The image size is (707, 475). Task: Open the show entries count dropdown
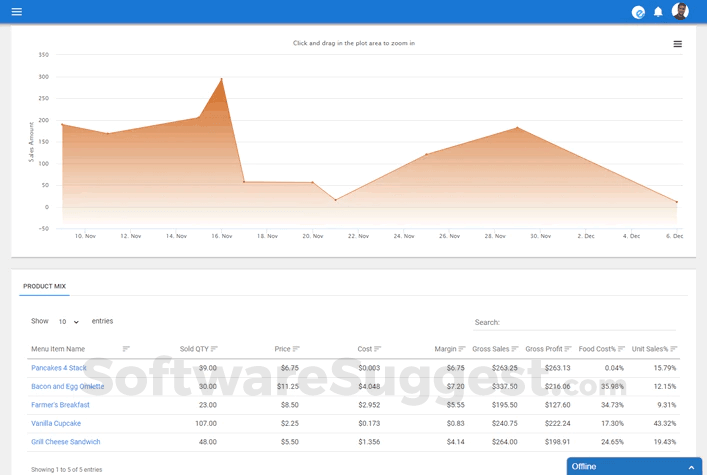coord(69,322)
